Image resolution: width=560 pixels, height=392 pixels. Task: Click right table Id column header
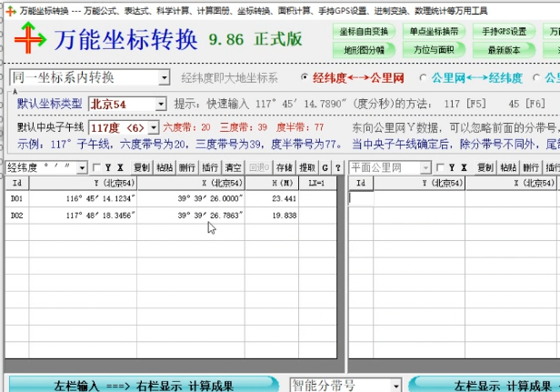(361, 184)
